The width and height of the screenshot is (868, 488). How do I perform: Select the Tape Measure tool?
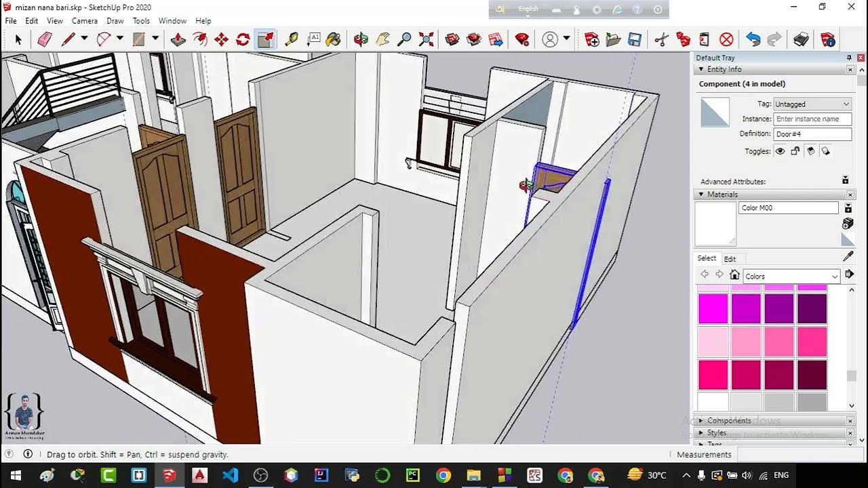point(292,39)
